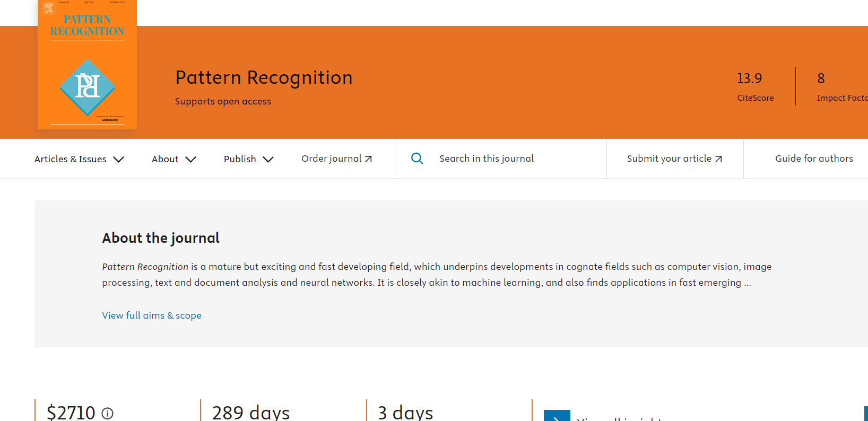The width and height of the screenshot is (868, 421).
Task: Click the external arrow icon on Order journal
Action: 368,159
